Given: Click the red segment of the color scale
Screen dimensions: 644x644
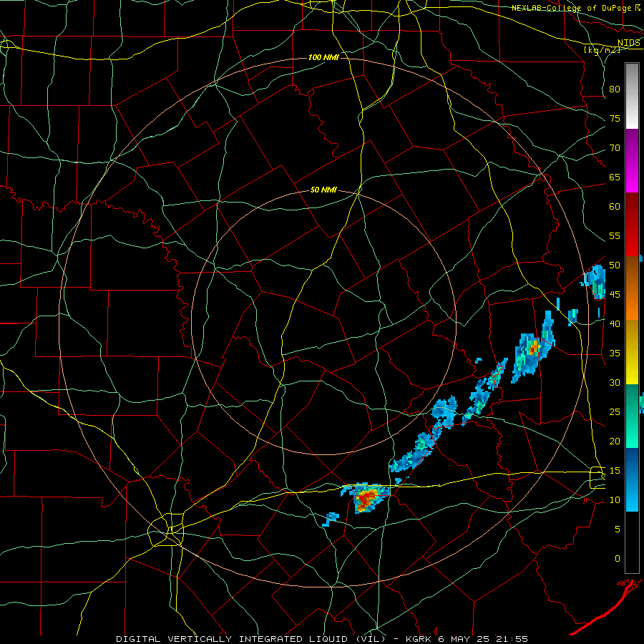Looking at the screenshot, I should point(632,225).
